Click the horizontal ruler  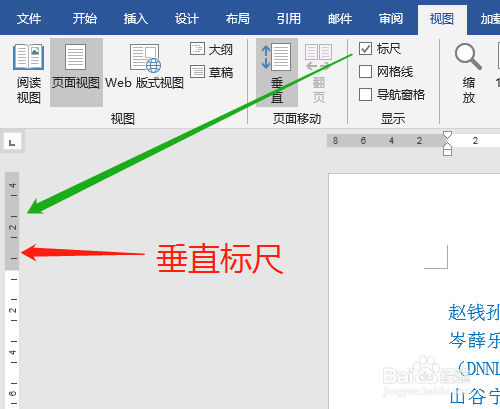pyautogui.click(x=413, y=141)
